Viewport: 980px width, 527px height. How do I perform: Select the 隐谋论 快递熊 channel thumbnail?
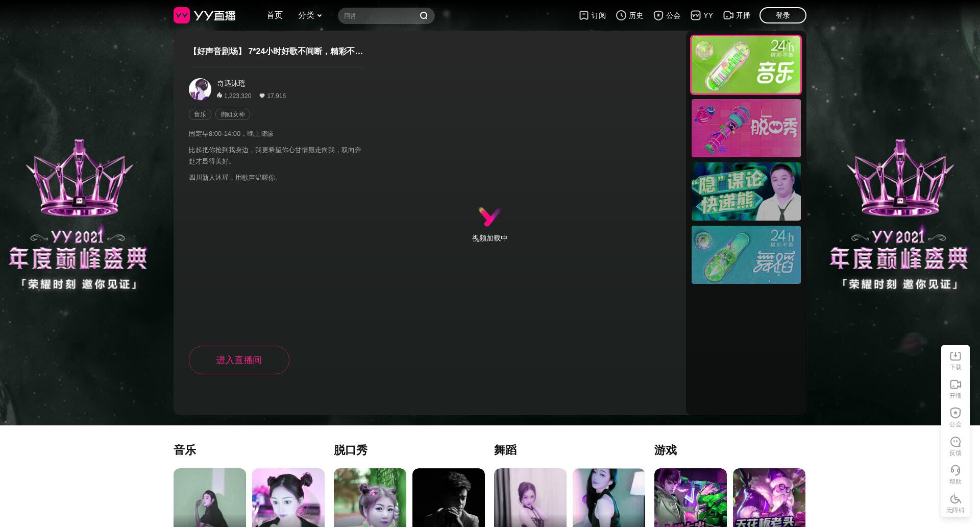click(746, 191)
